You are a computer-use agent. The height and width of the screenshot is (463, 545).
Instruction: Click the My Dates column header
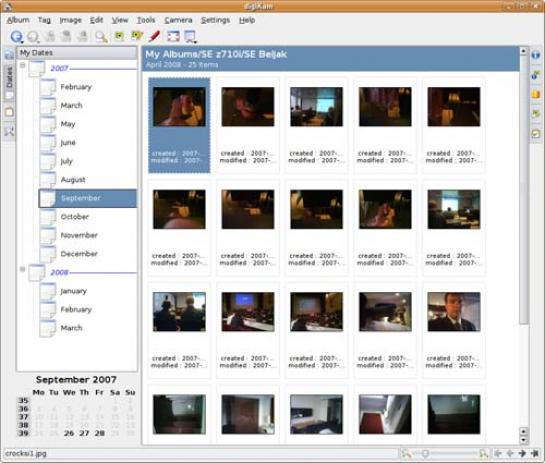tap(77, 53)
